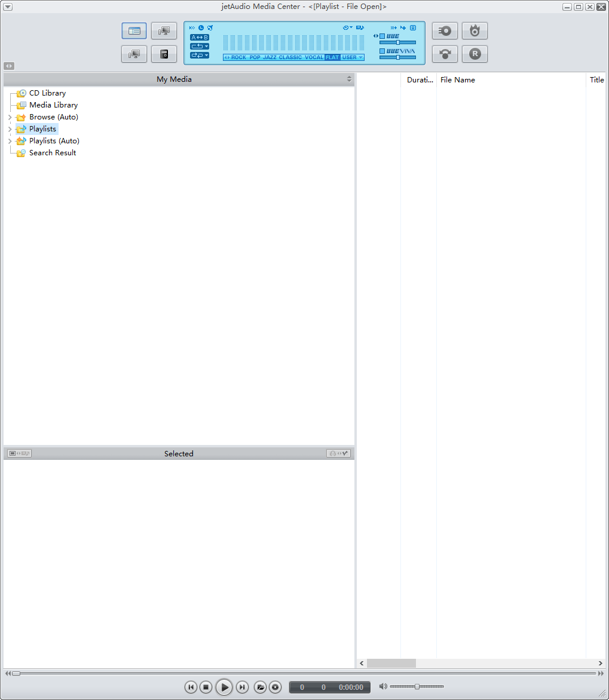Image resolution: width=609 pixels, height=700 pixels.
Task: Click the Media Center view button
Action: [134, 31]
